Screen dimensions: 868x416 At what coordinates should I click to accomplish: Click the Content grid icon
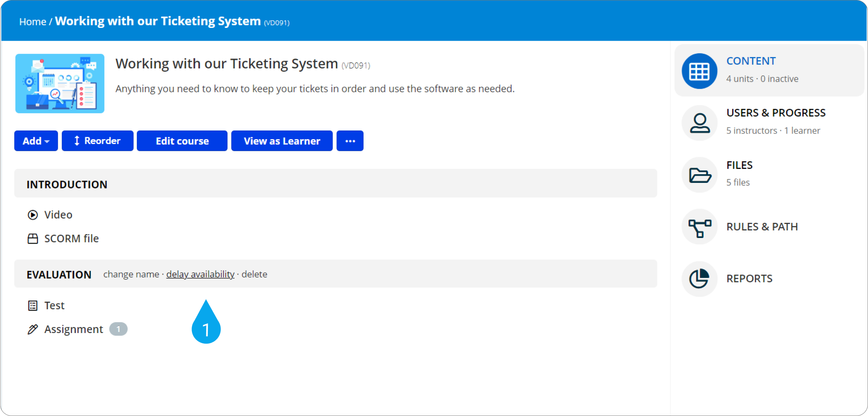click(699, 71)
